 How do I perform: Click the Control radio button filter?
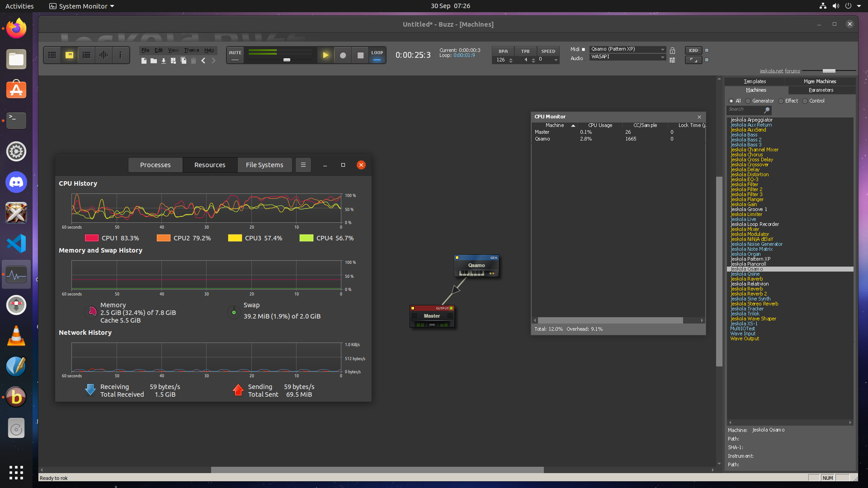805,101
